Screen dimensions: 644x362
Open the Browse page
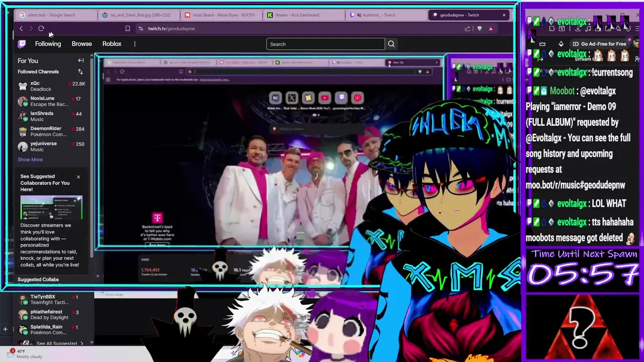[x=82, y=44]
